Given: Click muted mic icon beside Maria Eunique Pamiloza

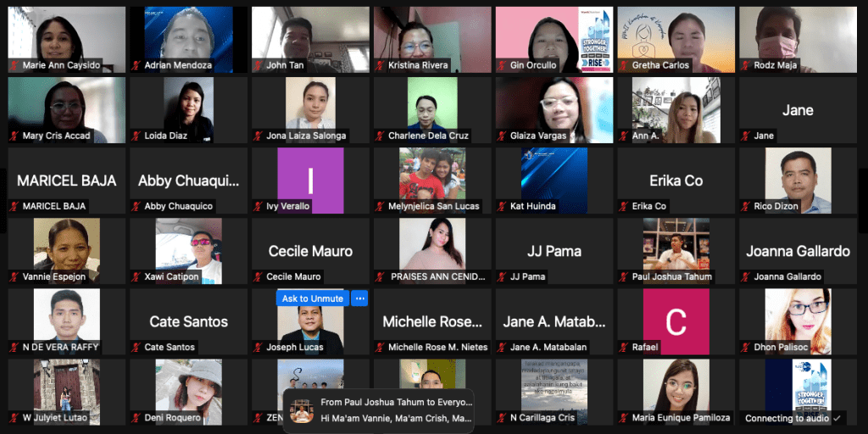Looking at the screenshot, I should coord(624,418).
